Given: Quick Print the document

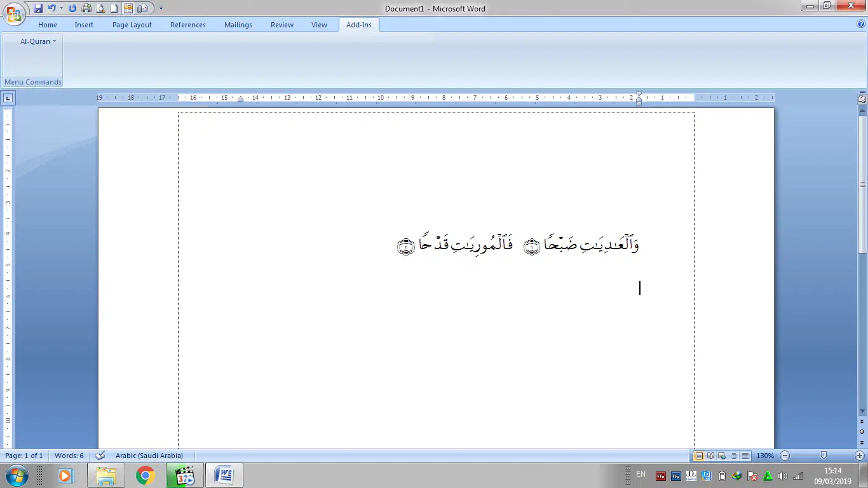Looking at the screenshot, I should [x=86, y=8].
